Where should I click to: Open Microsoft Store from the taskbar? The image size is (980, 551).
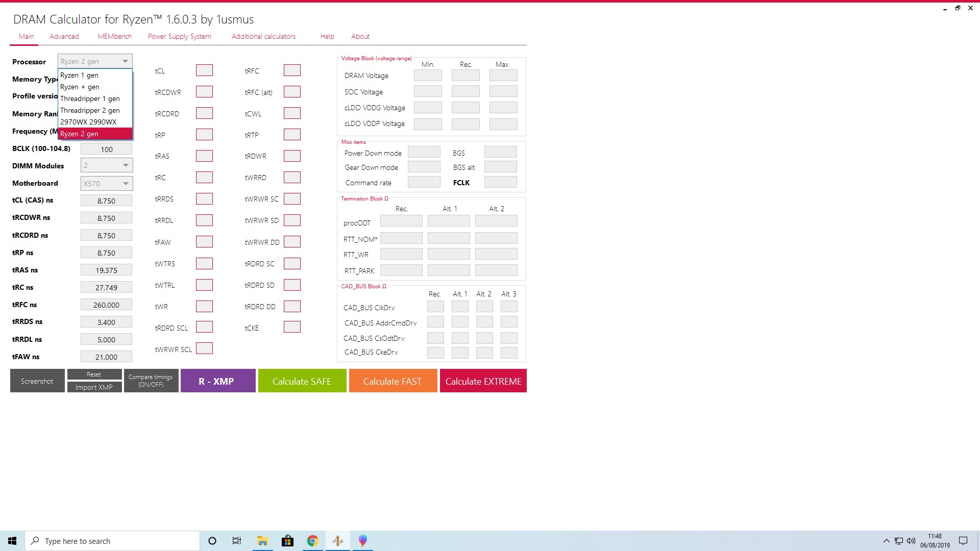(287, 541)
